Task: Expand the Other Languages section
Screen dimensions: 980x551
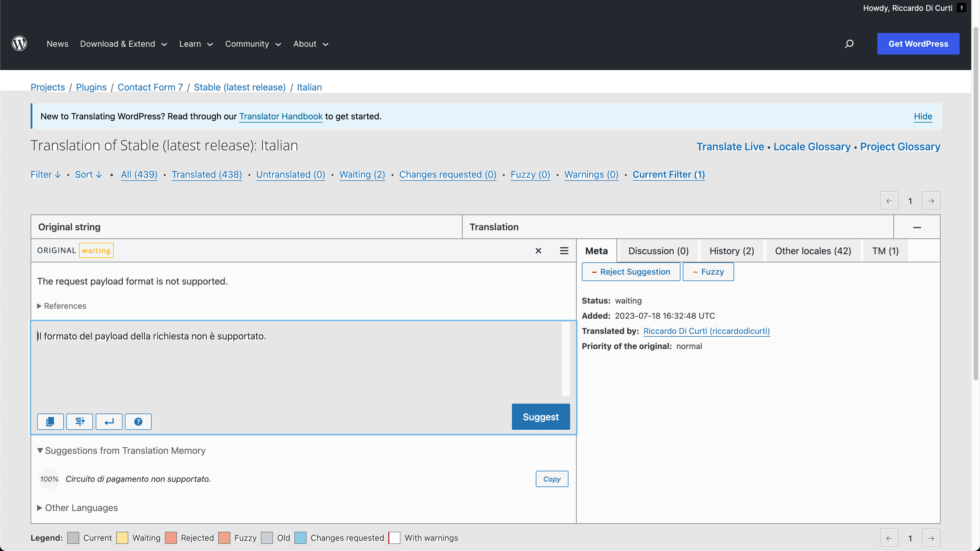Action: (x=78, y=508)
